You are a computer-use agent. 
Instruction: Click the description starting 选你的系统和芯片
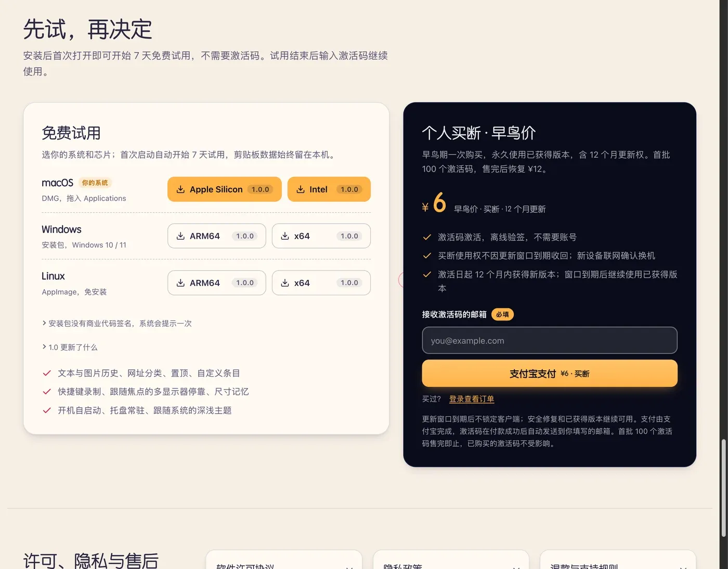click(x=190, y=155)
